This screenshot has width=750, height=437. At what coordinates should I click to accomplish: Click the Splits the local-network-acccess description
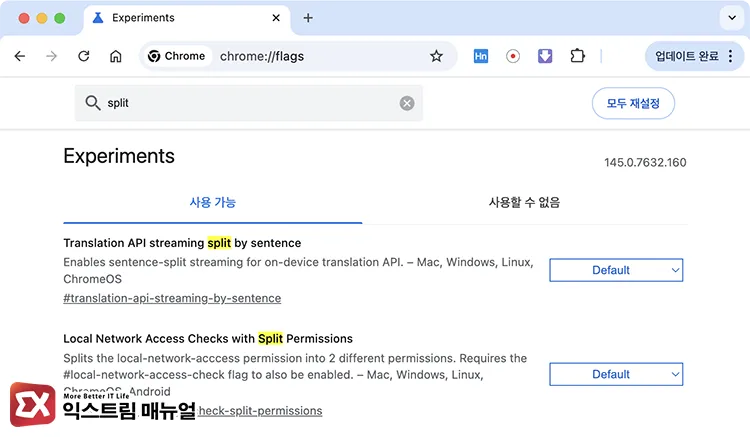pyautogui.click(x=295, y=375)
